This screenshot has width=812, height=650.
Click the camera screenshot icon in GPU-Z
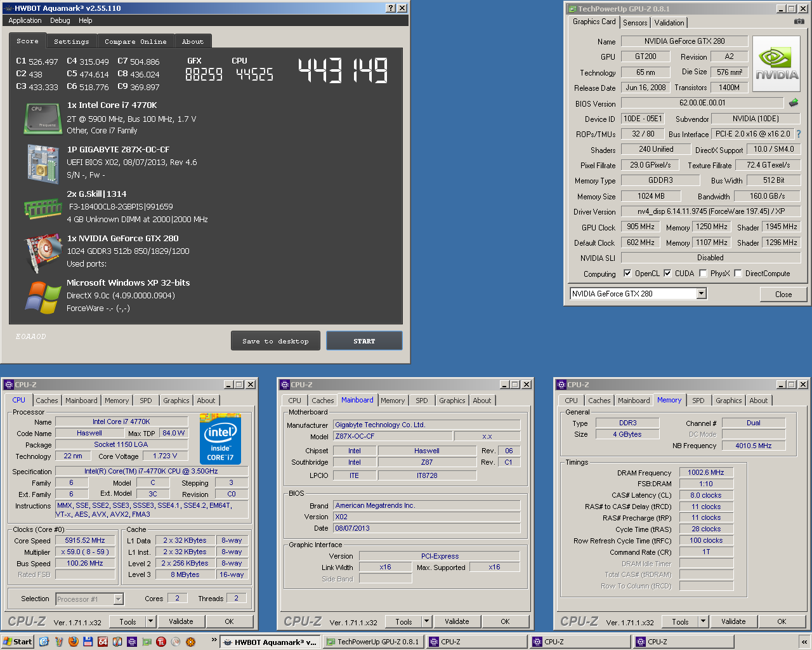tap(799, 22)
